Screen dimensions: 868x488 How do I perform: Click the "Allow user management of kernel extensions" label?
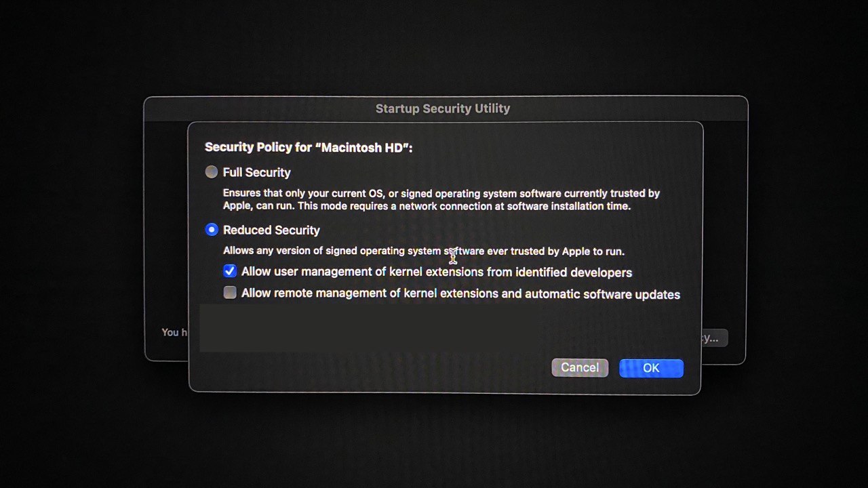[x=437, y=272]
